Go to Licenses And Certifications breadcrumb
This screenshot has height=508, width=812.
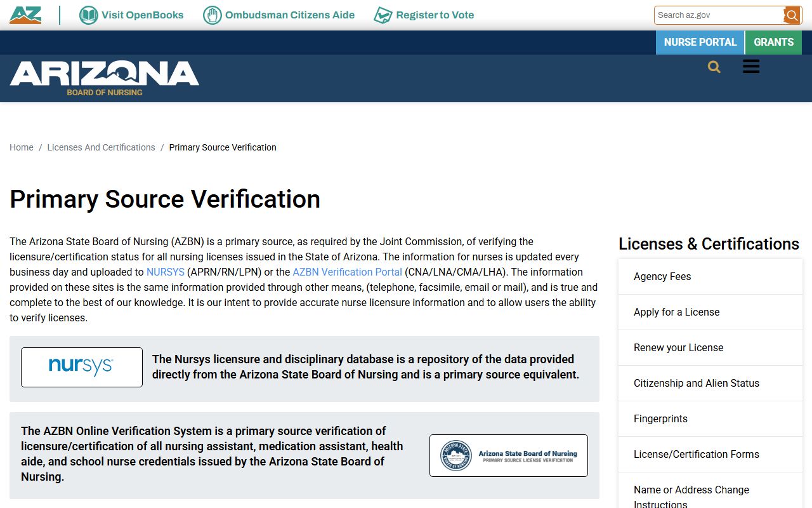101,147
